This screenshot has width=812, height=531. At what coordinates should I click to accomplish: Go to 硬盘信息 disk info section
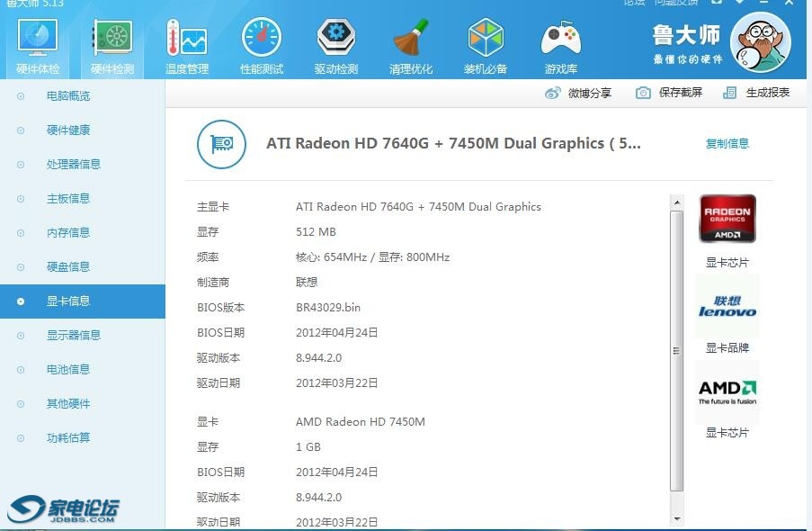click(68, 267)
